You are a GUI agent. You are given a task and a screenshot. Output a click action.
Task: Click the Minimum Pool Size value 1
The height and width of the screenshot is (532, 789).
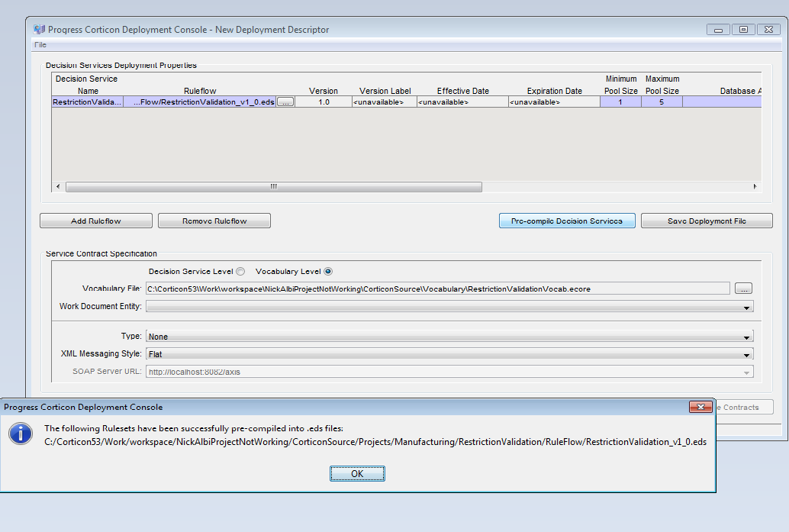[x=620, y=102]
